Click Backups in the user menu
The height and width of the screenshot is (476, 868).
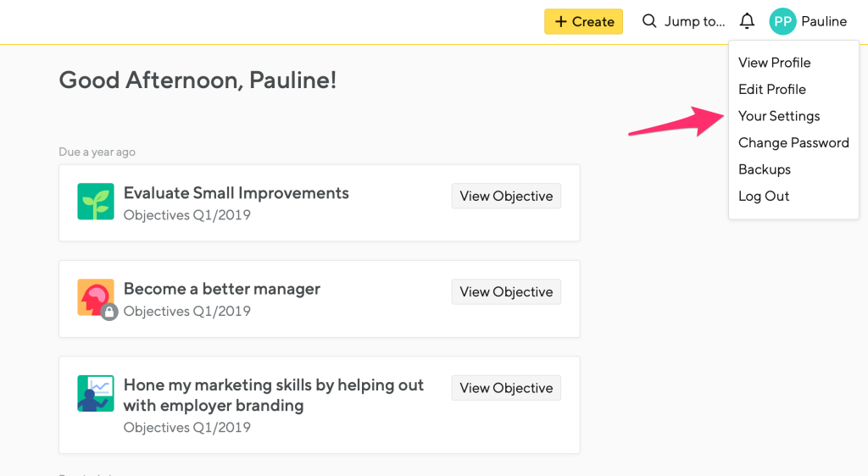[x=764, y=169]
